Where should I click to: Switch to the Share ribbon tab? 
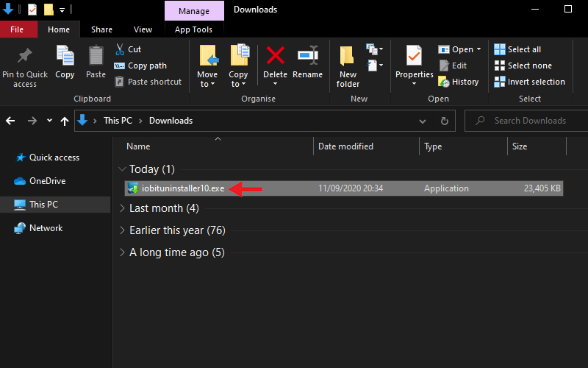coord(101,29)
